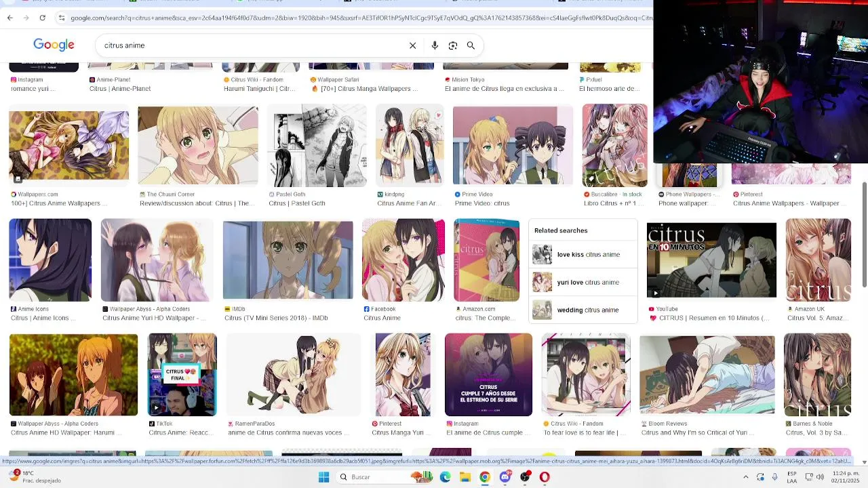Open the Amazon.com citrus Complete image

[x=486, y=260]
